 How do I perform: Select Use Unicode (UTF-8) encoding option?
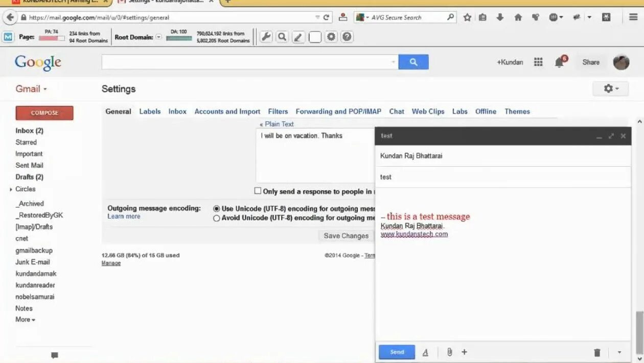(x=217, y=209)
